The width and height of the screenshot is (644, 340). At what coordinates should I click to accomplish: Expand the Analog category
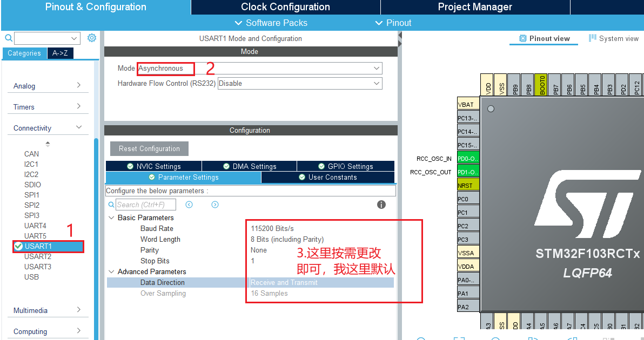48,86
